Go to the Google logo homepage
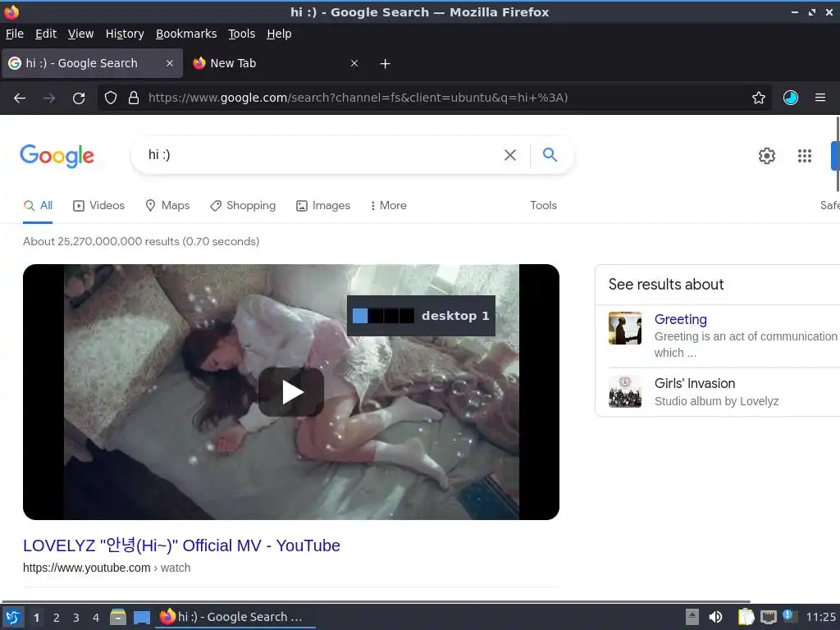 point(57,156)
